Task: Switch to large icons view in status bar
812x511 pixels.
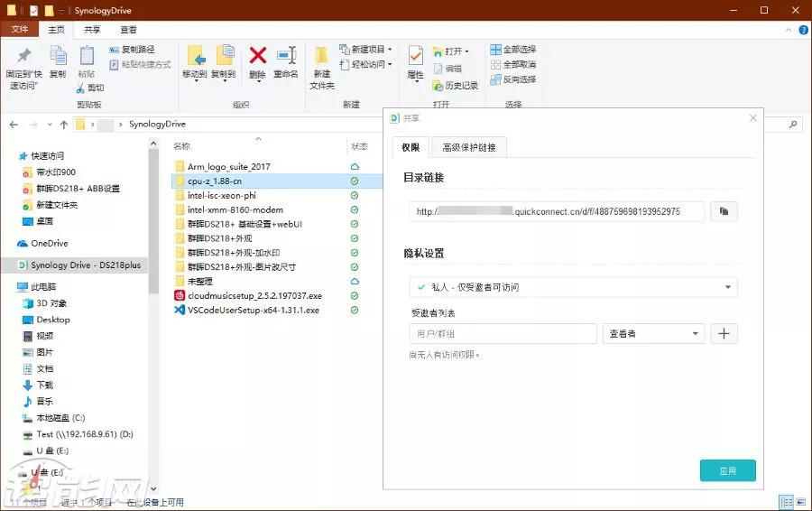Action: click(x=800, y=502)
